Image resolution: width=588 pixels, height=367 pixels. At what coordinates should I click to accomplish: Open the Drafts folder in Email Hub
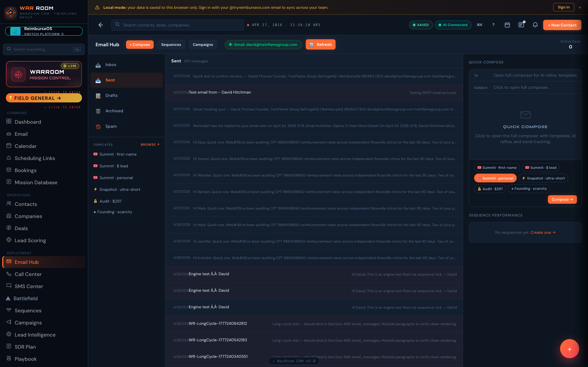click(112, 95)
